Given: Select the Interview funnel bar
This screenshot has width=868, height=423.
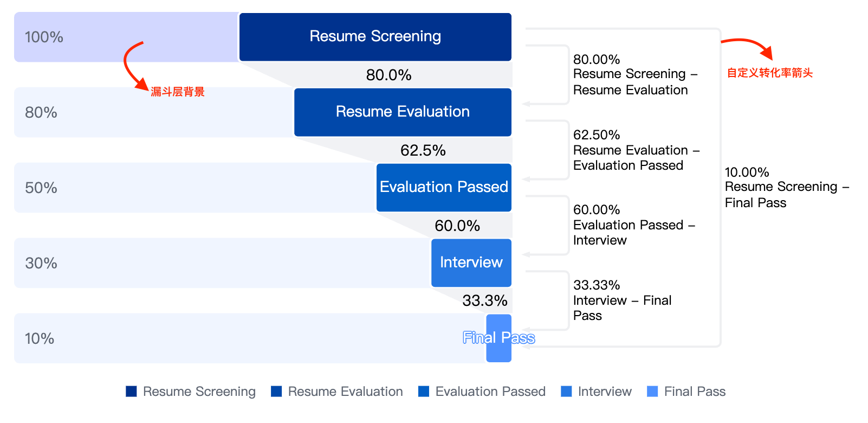Looking at the screenshot, I should coord(471,263).
